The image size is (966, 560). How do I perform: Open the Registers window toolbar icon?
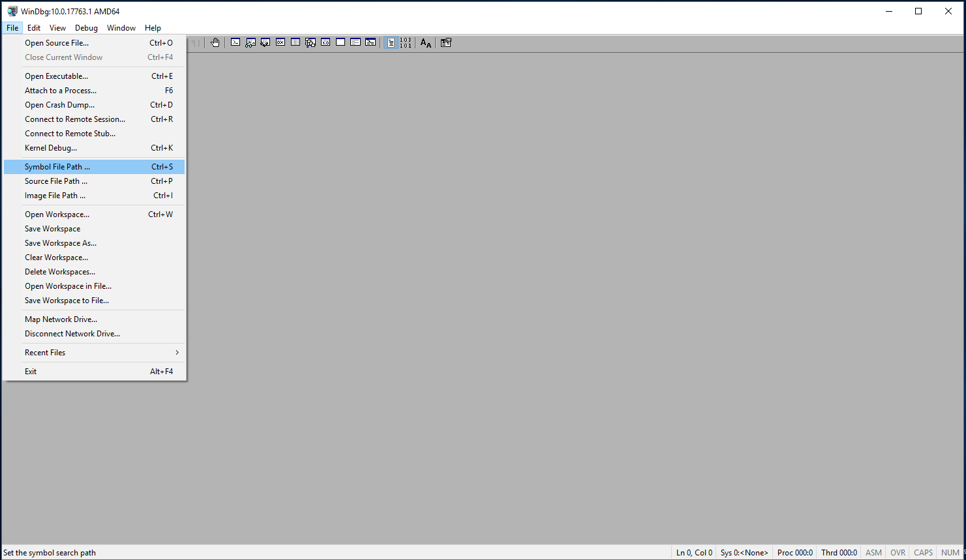[280, 43]
